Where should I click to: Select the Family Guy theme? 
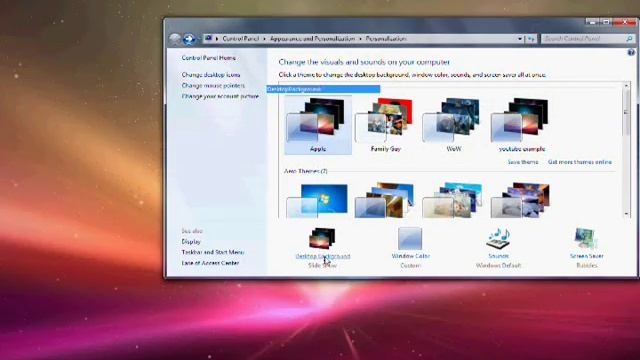pos(386,125)
